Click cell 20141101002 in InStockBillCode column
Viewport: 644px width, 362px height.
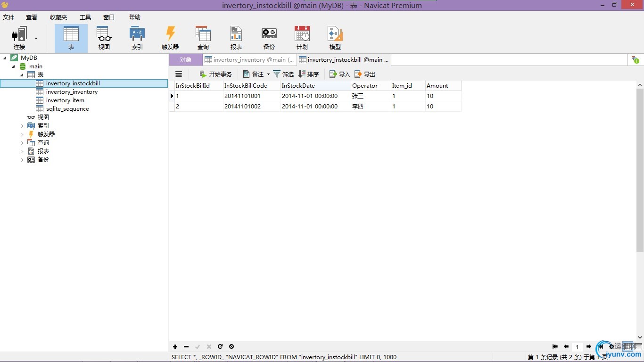pyautogui.click(x=251, y=107)
